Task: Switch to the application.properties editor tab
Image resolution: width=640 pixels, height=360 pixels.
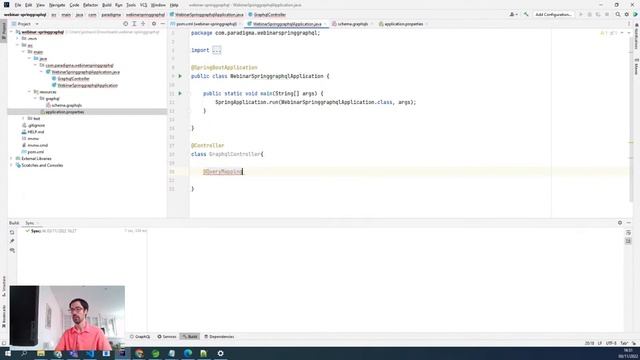Action: [x=403, y=24]
